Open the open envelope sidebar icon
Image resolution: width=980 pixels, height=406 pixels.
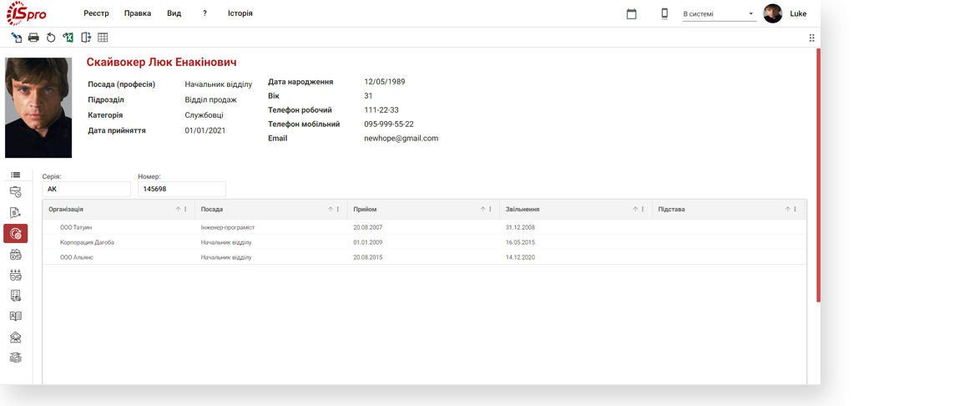(x=16, y=337)
